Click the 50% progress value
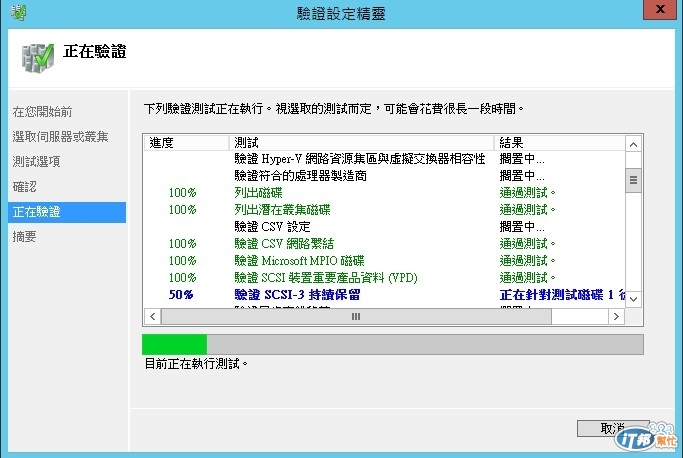This screenshot has width=683, height=458. [181, 295]
